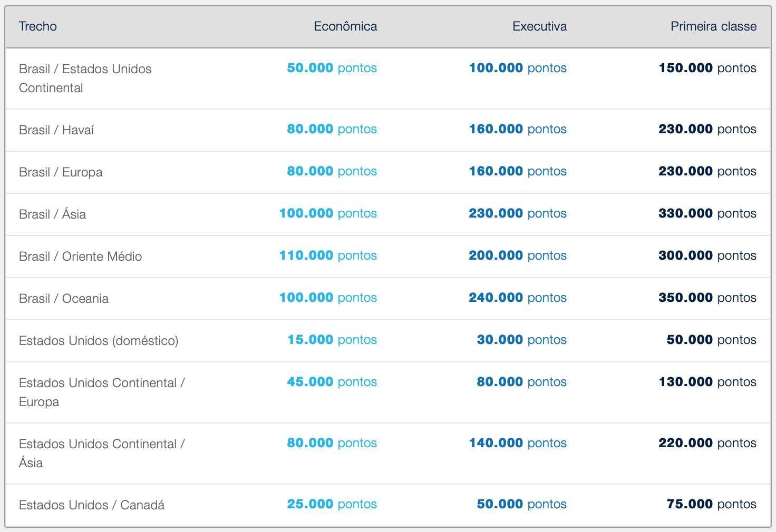Screen dimensions: 776x532
Task: Click the 110.000 pontos economy value
Action: pos(328,255)
